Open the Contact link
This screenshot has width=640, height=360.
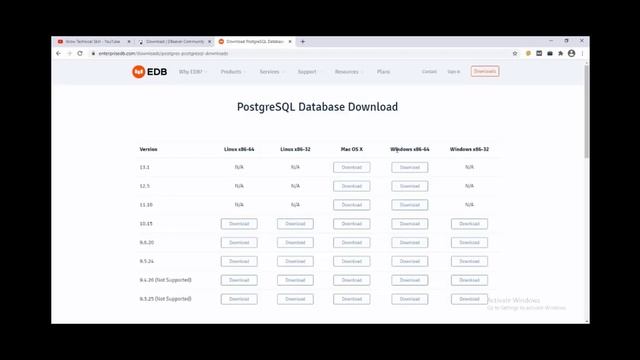click(429, 71)
